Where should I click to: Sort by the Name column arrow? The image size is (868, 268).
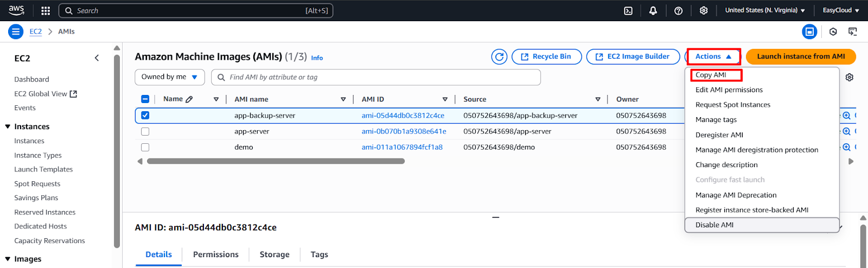coord(216,99)
